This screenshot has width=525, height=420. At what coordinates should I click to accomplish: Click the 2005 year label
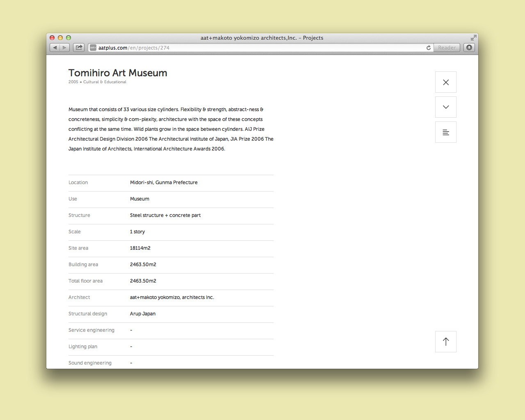73,82
